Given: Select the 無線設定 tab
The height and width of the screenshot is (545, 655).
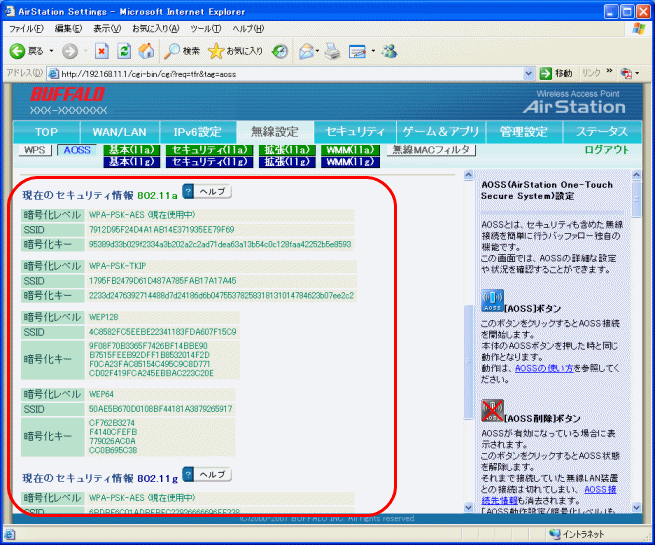Looking at the screenshot, I should coord(275,132).
